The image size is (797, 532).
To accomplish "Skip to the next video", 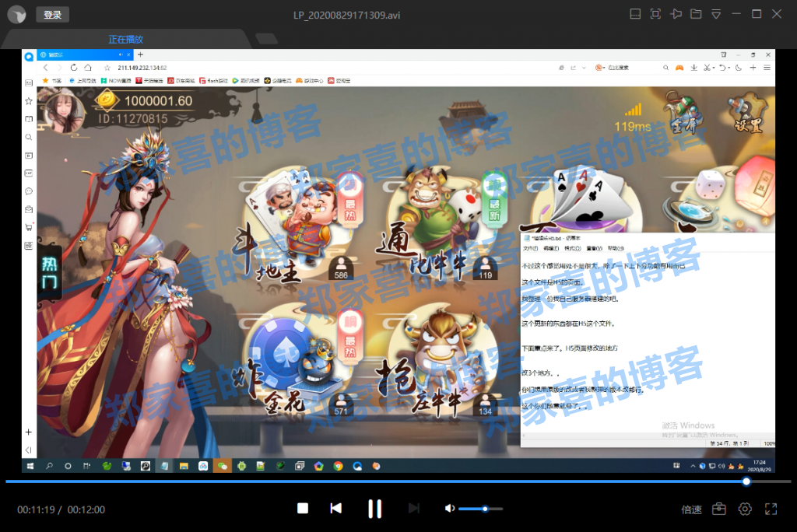I will [x=414, y=508].
